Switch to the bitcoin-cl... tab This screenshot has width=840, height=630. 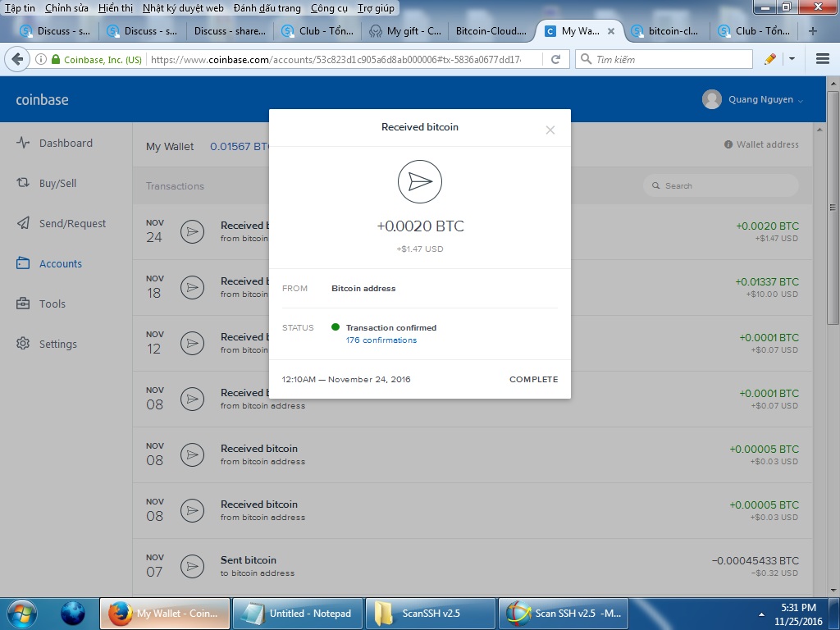[x=666, y=31]
